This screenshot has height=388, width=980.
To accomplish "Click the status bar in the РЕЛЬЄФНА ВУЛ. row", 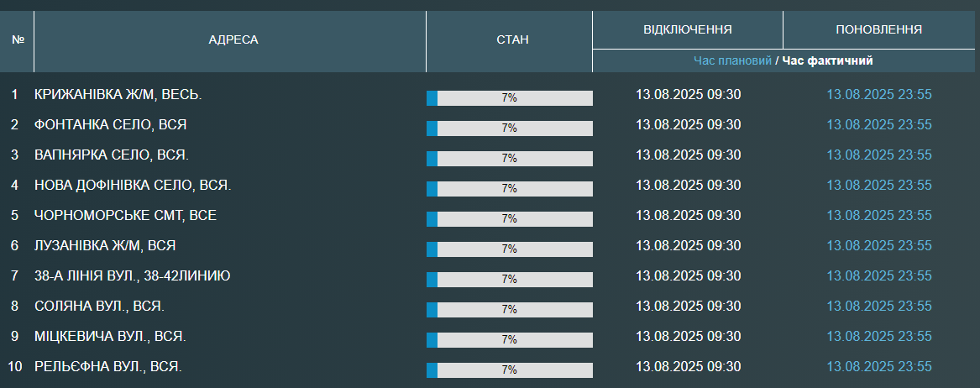I will click(509, 370).
